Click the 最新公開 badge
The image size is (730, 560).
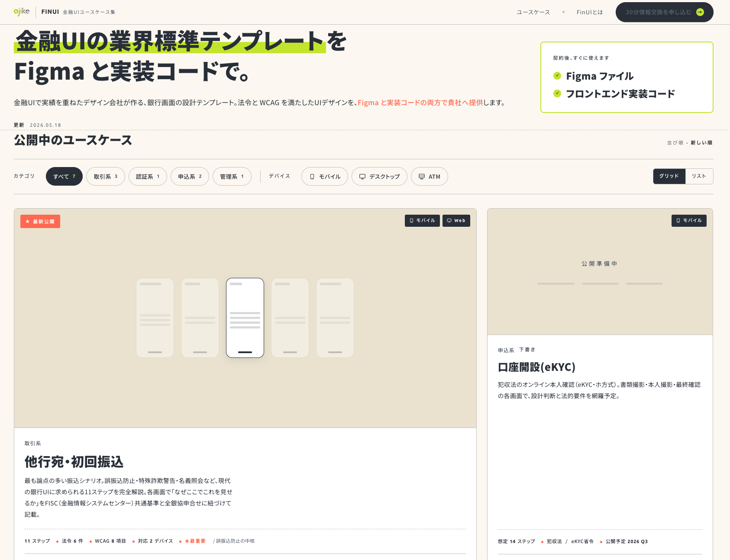tap(40, 222)
